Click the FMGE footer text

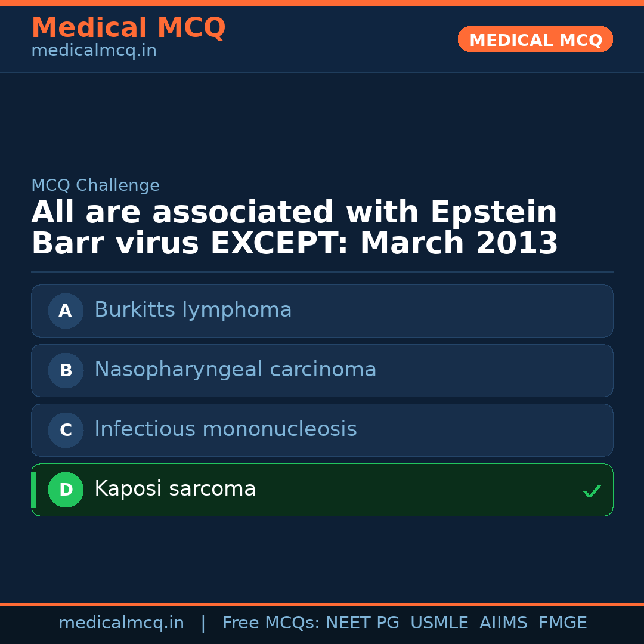click(563, 623)
